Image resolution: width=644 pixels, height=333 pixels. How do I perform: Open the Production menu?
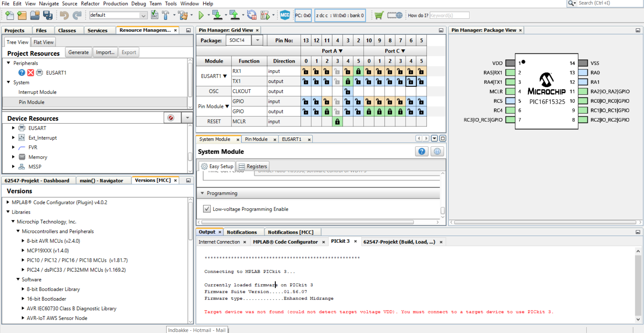point(115,3)
